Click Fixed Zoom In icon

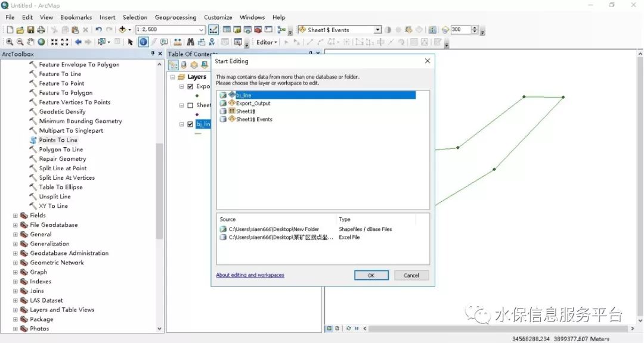(x=54, y=42)
